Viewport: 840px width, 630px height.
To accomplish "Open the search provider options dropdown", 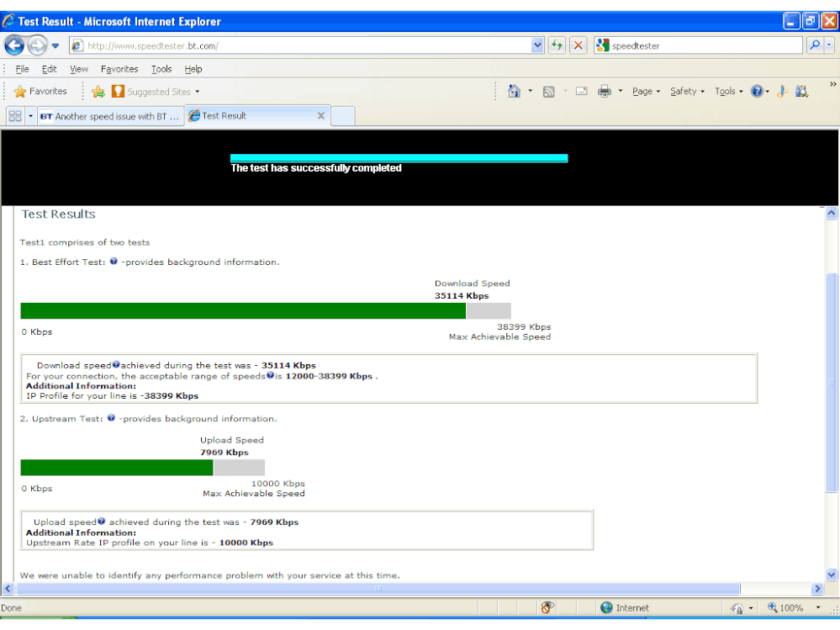I will (x=829, y=46).
